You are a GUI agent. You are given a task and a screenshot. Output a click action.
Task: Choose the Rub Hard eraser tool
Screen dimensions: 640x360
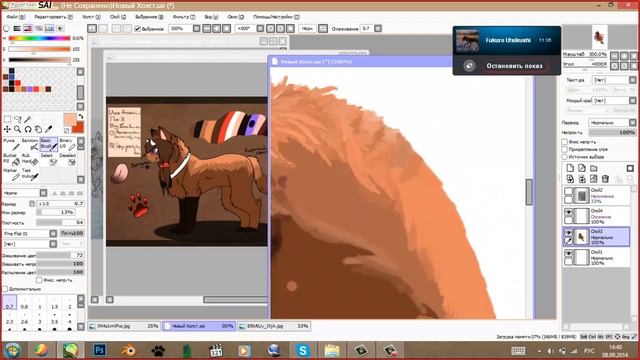tap(30, 160)
